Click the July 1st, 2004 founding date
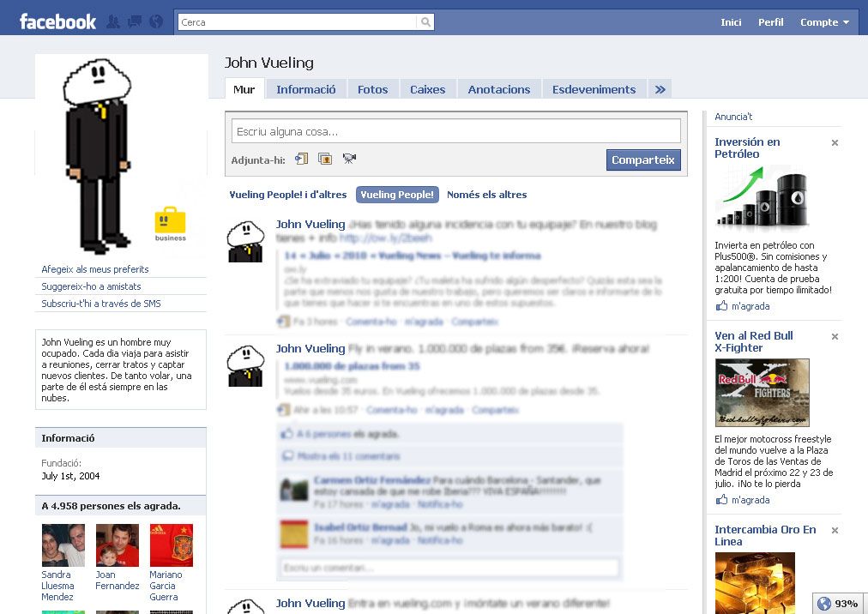868x614 pixels. point(70,476)
